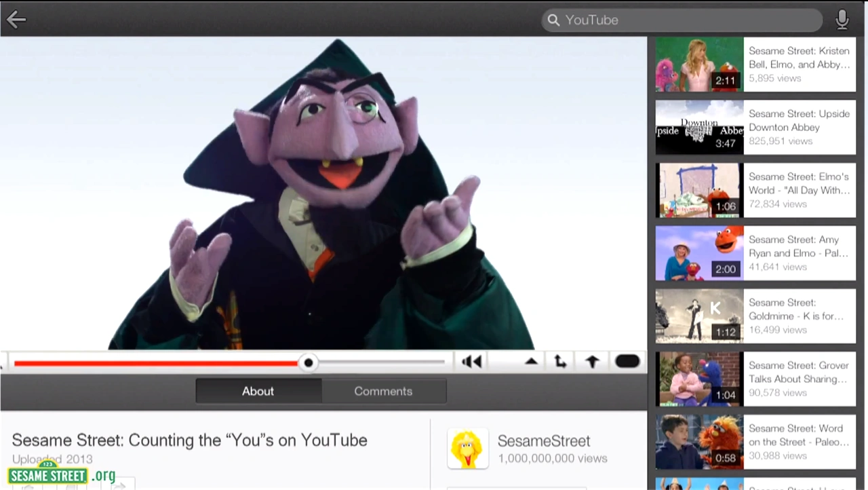Image resolution: width=868 pixels, height=490 pixels.
Task: Open Elmo's World 'All Day With' thumbnail
Action: [x=699, y=190]
